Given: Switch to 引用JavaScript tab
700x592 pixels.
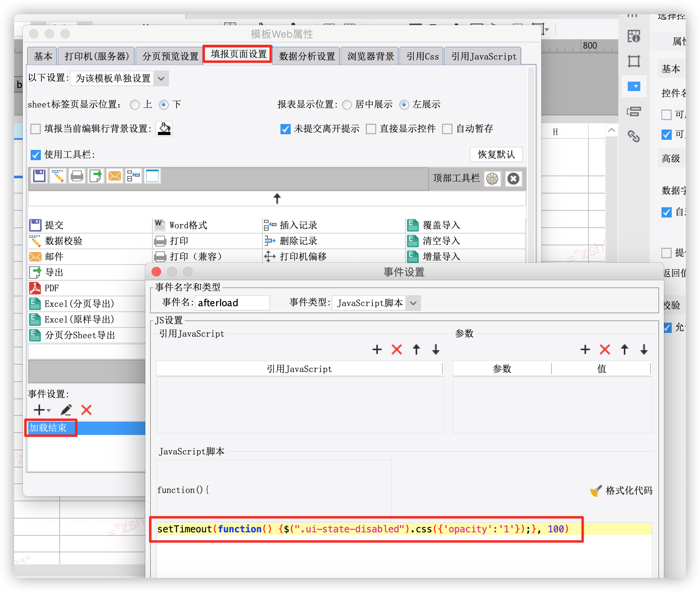Looking at the screenshot, I should [484, 57].
